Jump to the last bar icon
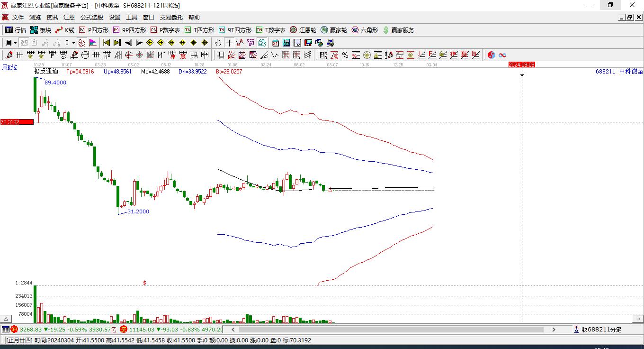Viewport: 644px width, 349px height. pos(117,43)
